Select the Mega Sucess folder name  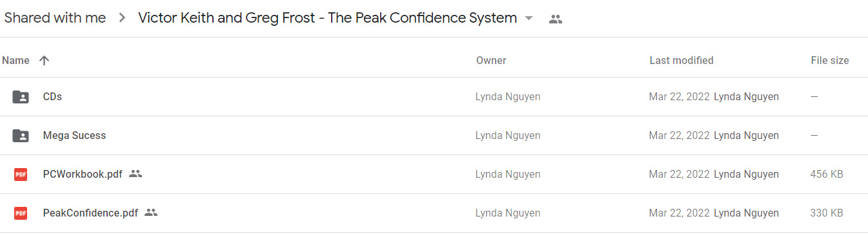click(x=74, y=136)
